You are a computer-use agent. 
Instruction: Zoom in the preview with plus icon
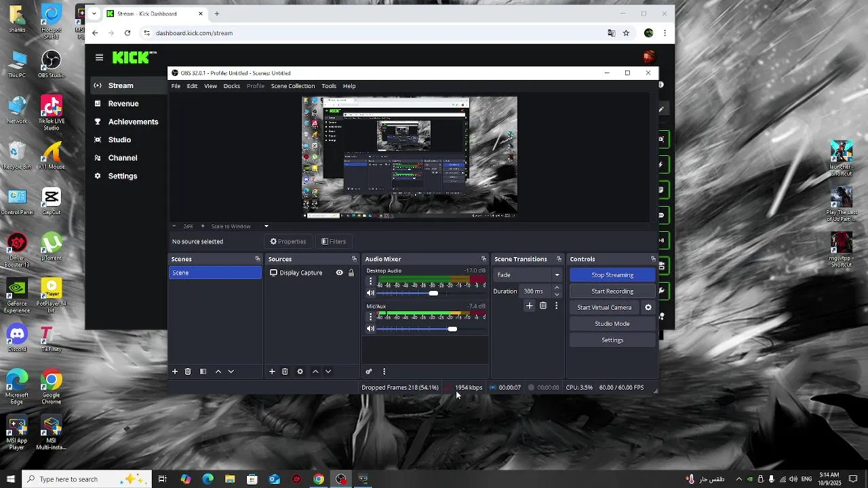(202, 226)
